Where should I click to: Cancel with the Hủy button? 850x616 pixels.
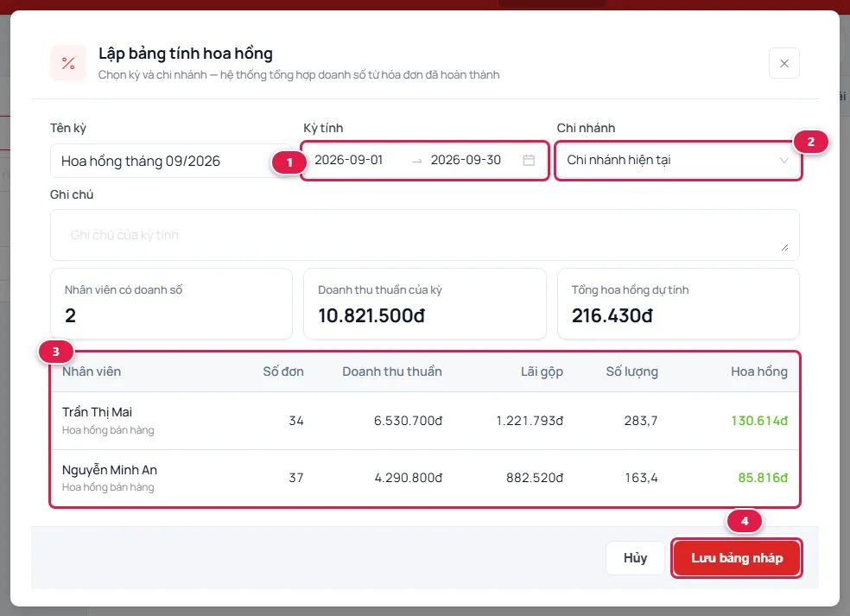point(635,558)
